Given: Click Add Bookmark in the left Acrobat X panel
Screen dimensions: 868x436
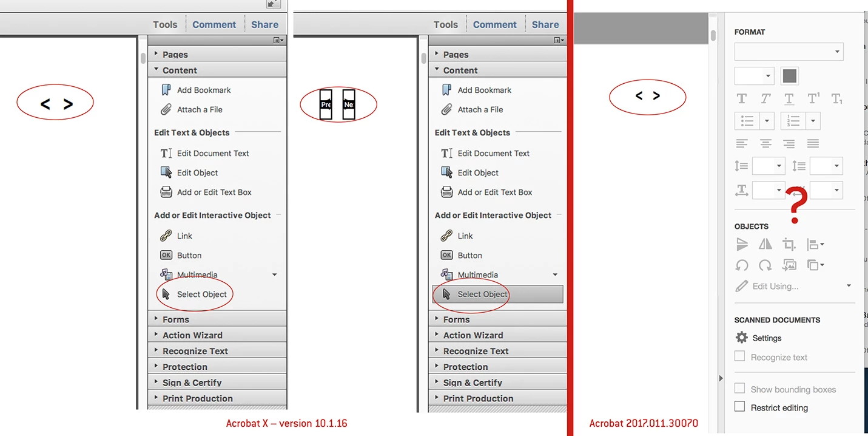Looking at the screenshot, I should point(196,90).
